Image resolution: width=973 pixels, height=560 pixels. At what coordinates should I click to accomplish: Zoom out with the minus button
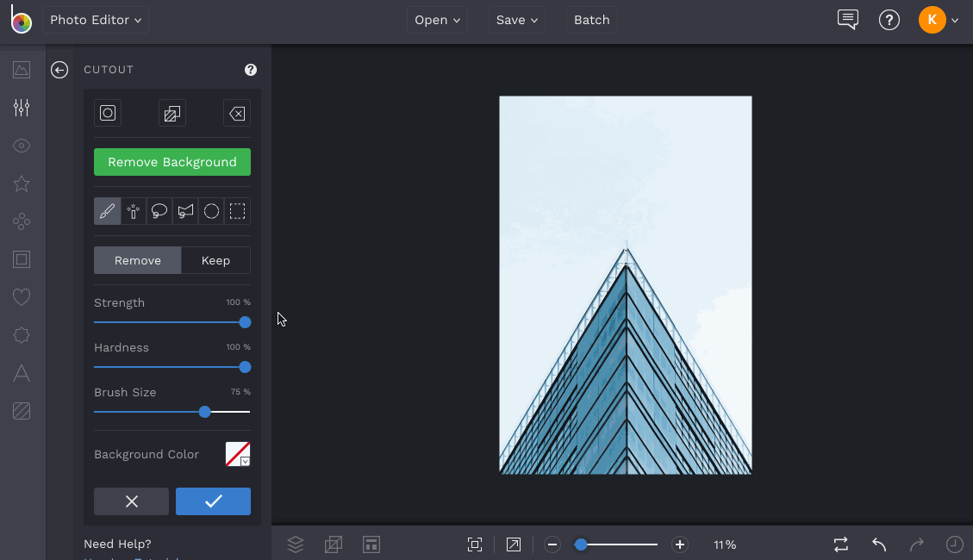[x=552, y=544]
